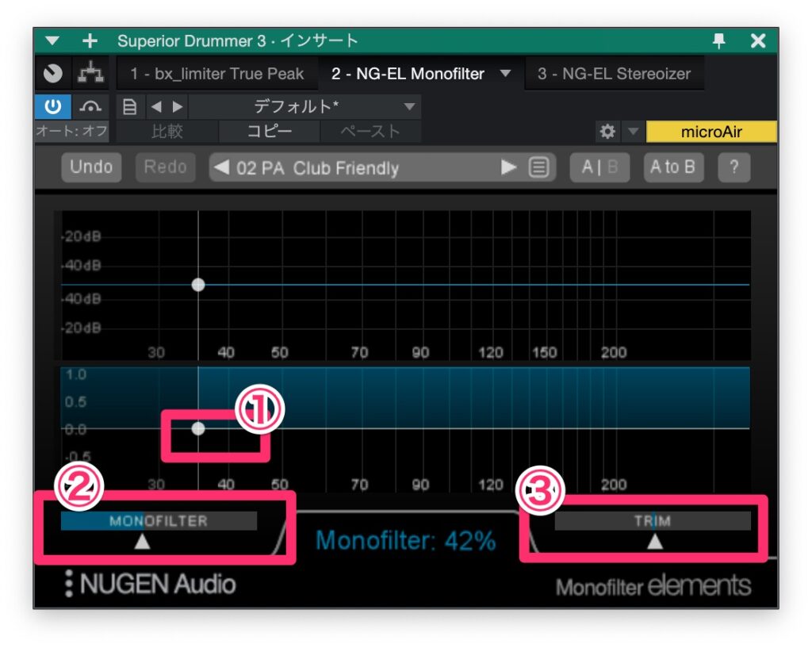Go to previous plugin preset arrow
The height and width of the screenshot is (648, 812).
(x=223, y=168)
